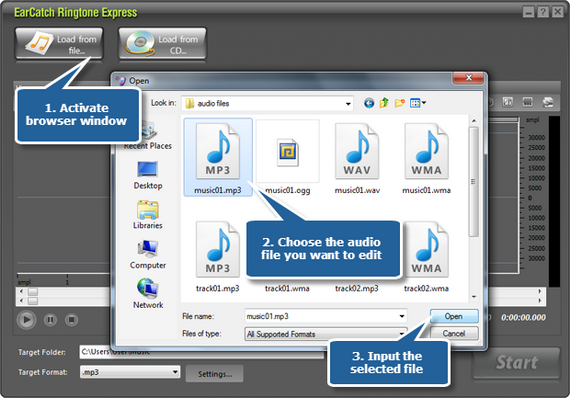Select track01.mp3 file icon
570x398 pixels.
pyautogui.click(x=218, y=249)
